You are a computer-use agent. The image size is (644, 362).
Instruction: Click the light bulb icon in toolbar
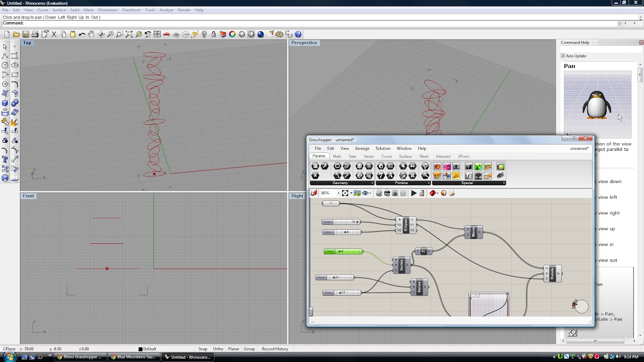coord(204,34)
